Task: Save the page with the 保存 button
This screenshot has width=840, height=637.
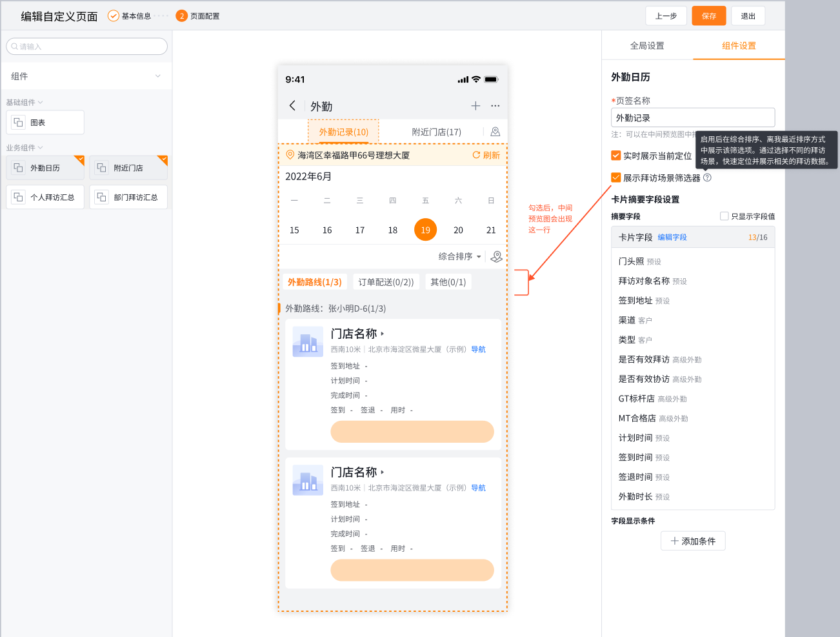Action: [708, 15]
